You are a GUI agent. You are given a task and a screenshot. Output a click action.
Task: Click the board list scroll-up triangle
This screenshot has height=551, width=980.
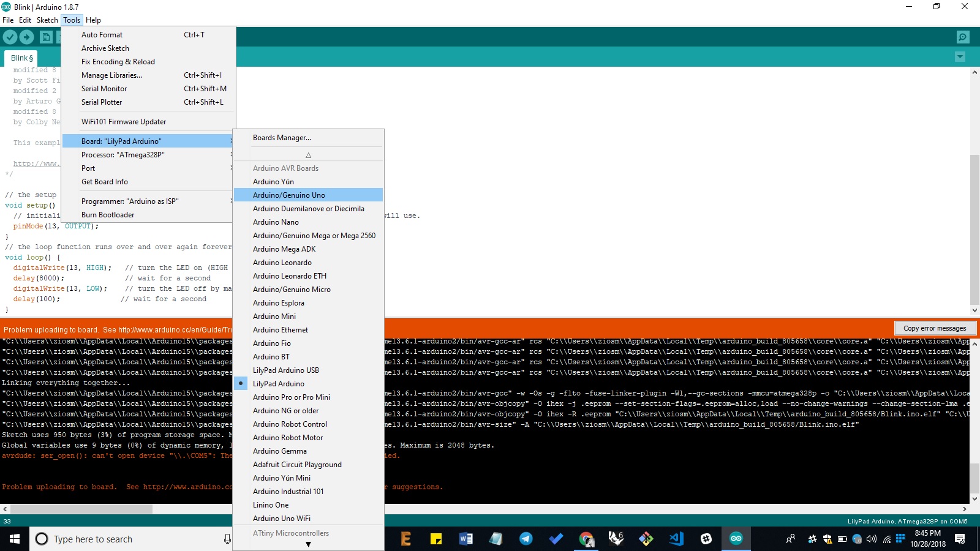point(308,155)
